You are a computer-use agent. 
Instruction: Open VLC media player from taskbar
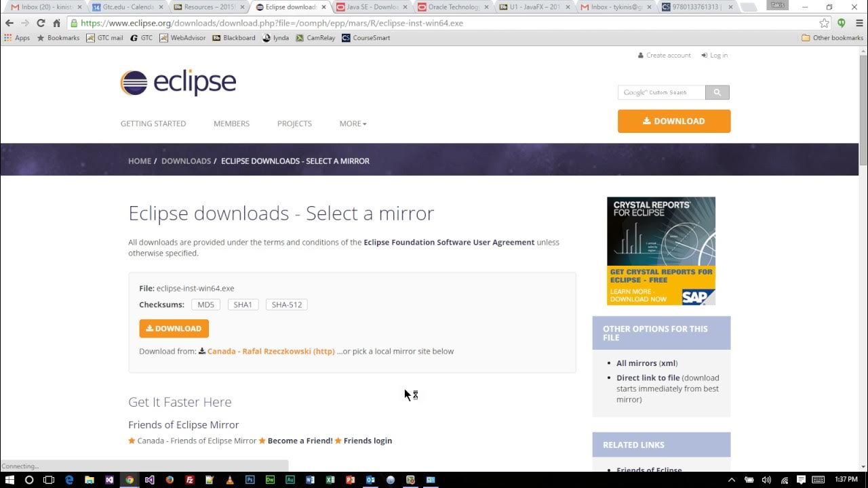tap(230, 480)
